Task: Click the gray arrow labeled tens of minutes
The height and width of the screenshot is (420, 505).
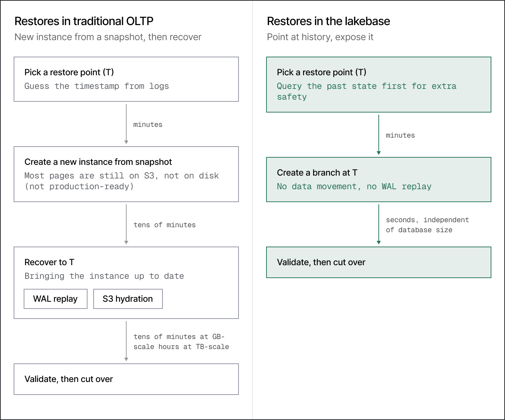Action: [x=126, y=224]
